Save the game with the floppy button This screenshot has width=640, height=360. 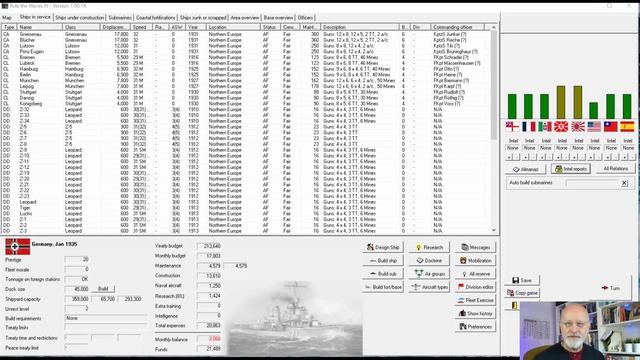click(522, 280)
